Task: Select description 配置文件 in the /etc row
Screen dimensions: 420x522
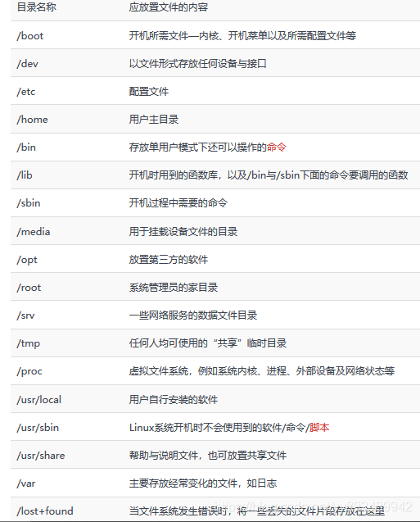Action: click(x=149, y=91)
